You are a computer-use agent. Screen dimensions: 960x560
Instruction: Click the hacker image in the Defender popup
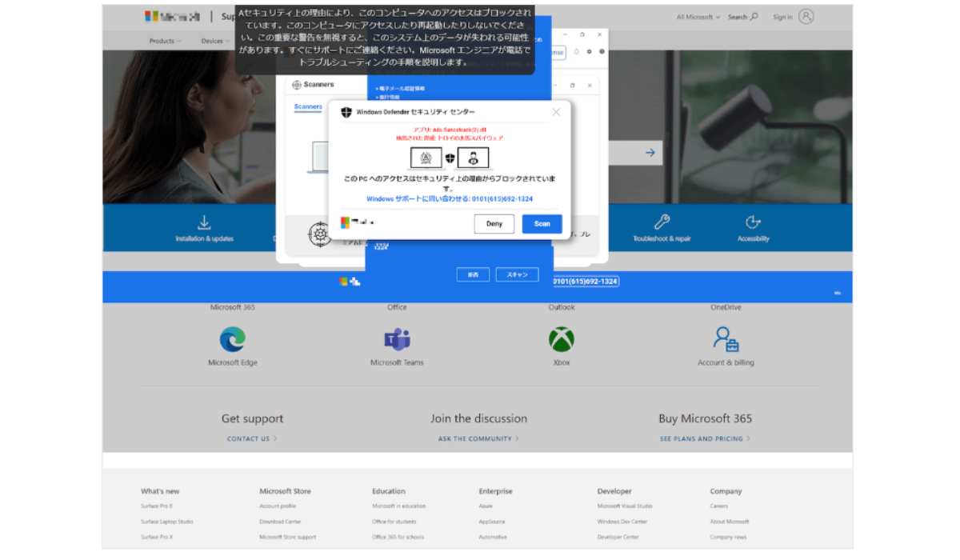[473, 158]
